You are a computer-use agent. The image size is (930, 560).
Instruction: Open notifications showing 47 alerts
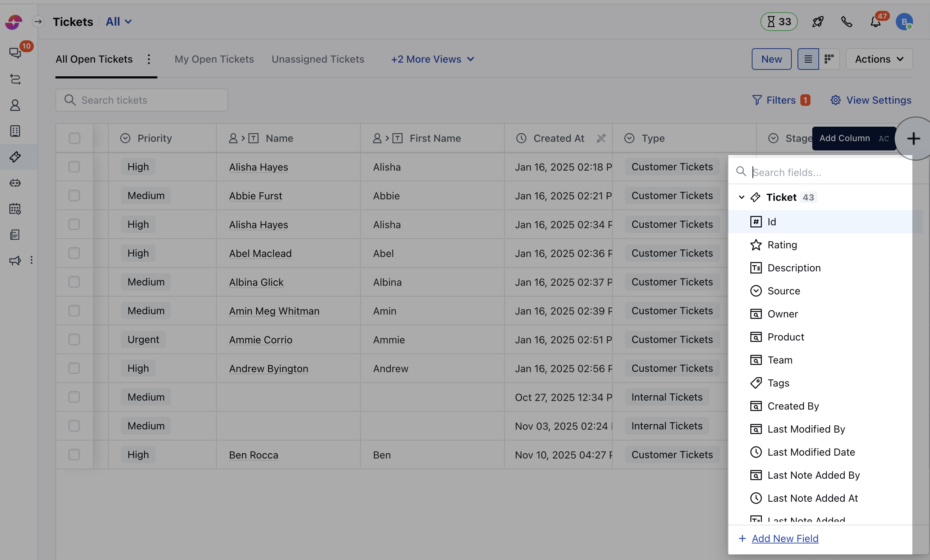876,22
